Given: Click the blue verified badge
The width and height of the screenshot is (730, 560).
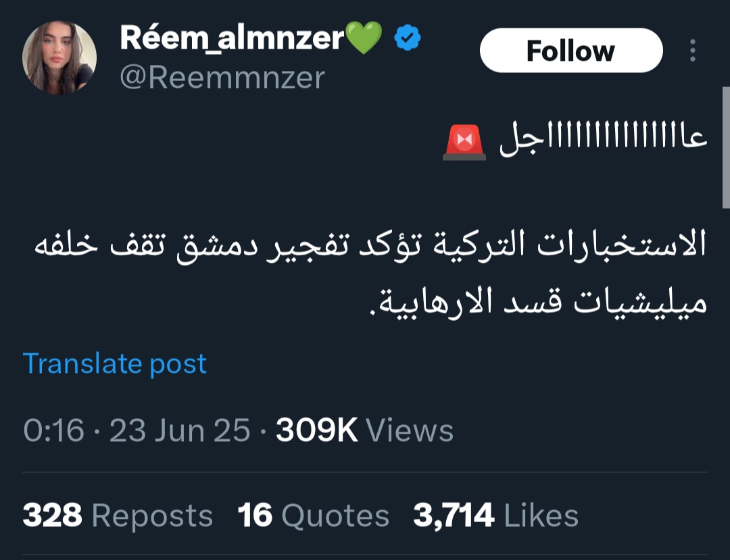Looking at the screenshot, I should click(407, 39).
